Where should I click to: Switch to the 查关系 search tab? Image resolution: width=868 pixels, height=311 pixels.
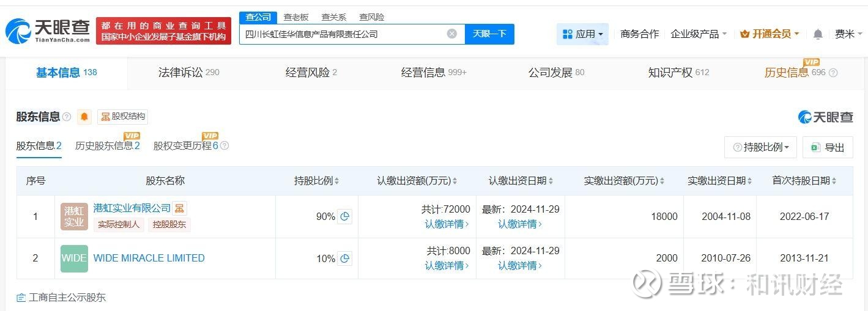click(x=334, y=17)
